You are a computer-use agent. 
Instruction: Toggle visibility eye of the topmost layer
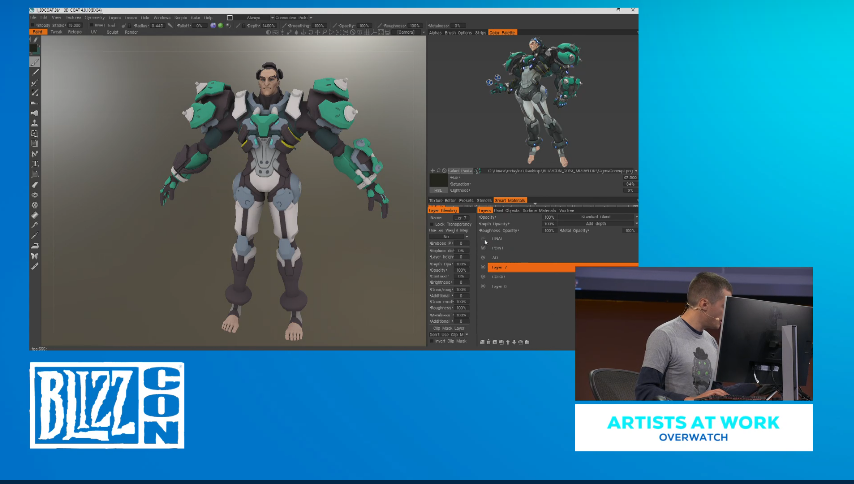click(483, 238)
